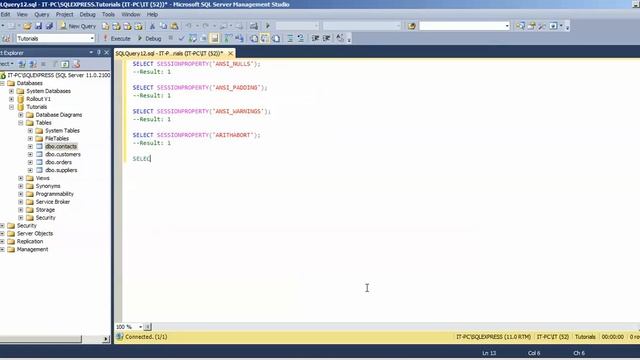
Task: Decrease the indent of selected lines
Action: click(x=316, y=38)
